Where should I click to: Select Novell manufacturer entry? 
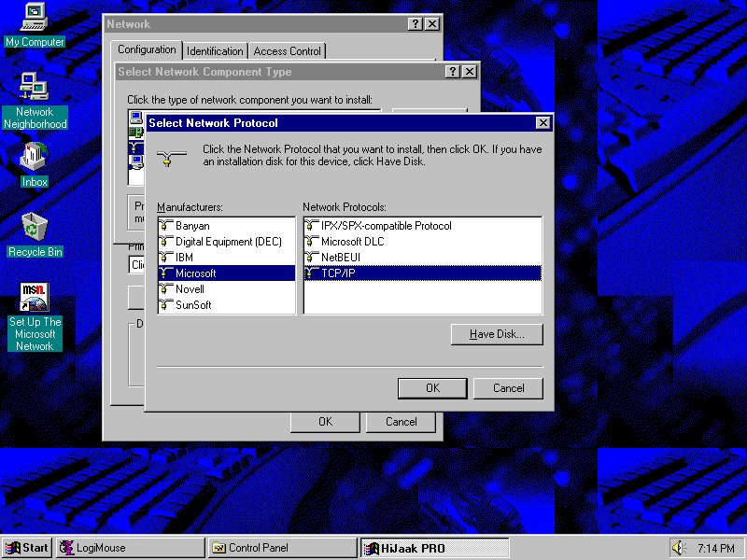tap(190, 289)
